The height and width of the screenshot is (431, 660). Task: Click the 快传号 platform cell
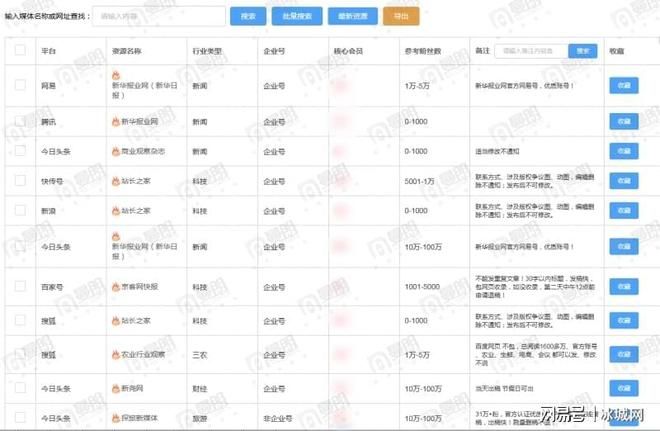tap(52, 181)
